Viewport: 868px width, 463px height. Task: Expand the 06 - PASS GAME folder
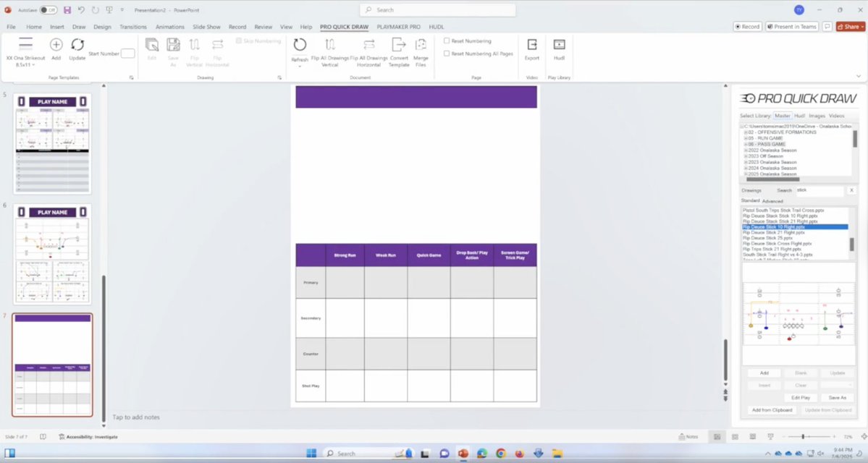click(x=746, y=144)
